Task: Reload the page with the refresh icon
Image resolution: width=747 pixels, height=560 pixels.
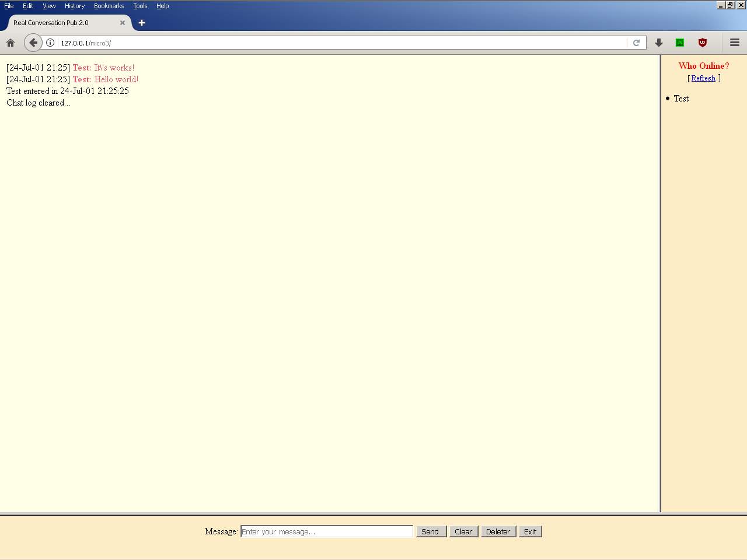Action: pos(636,43)
